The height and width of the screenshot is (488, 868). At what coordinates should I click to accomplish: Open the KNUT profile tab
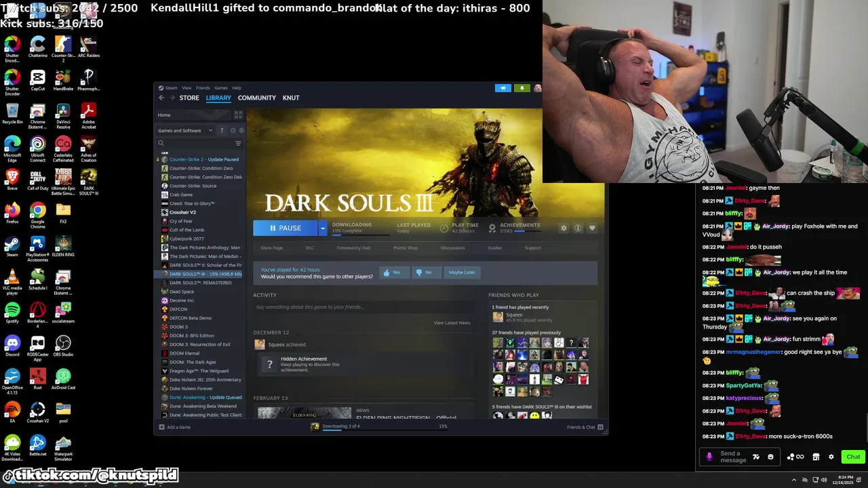(x=291, y=98)
